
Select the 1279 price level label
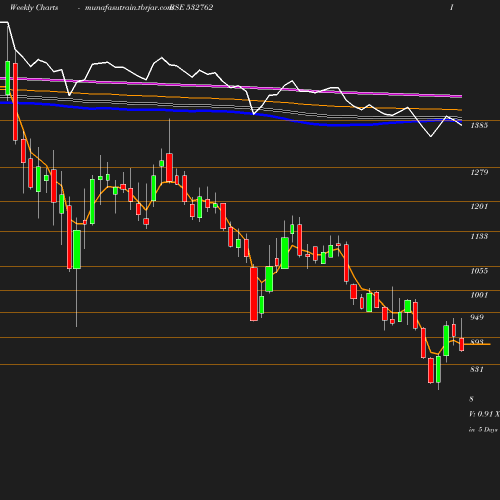tap(479, 172)
